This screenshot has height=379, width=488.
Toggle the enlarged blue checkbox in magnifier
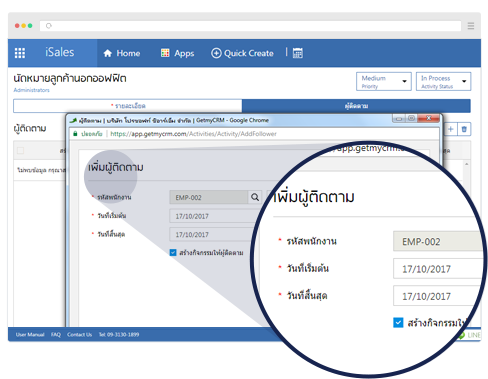coord(398,323)
